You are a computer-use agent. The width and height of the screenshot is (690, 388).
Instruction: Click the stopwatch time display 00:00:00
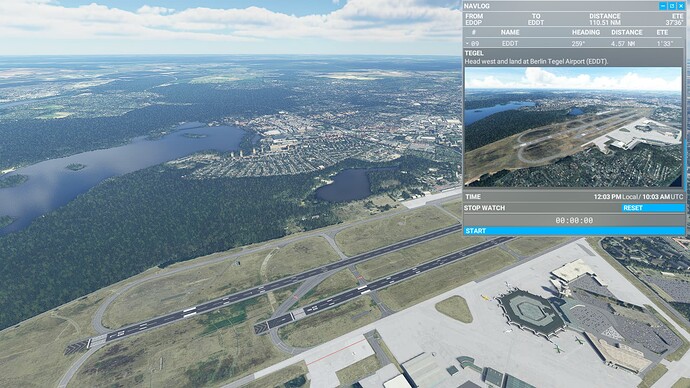tap(574, 220)
